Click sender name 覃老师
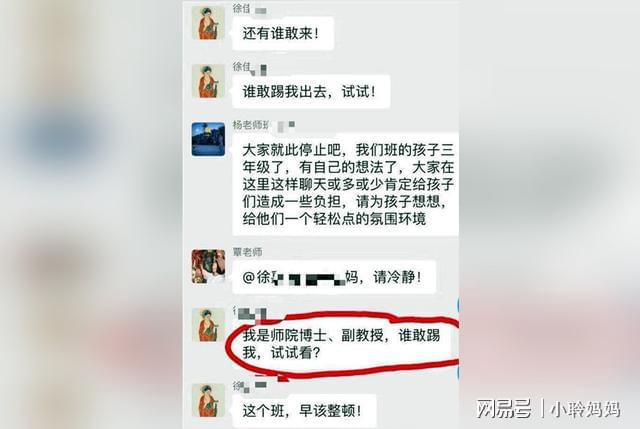This screenshot has height=429, width=640. pyautogui.click(x=247, y=252)
